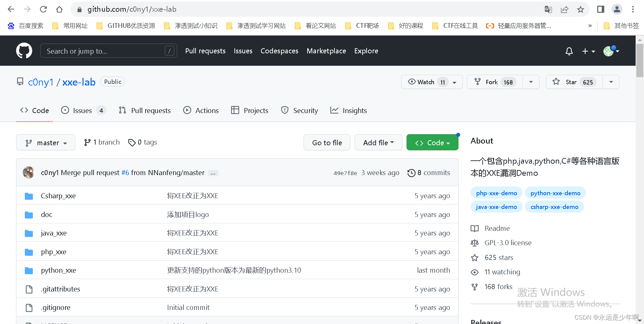Select the php-xxe-demo topic tag
The height and width of the screenshot is (324, 644).
point(496,193)
